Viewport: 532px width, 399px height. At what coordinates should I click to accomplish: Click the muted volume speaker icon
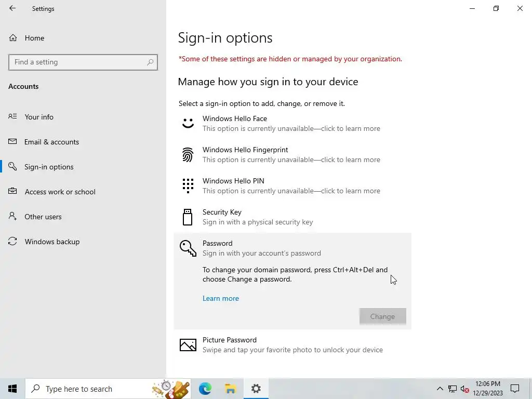point(464,389)
